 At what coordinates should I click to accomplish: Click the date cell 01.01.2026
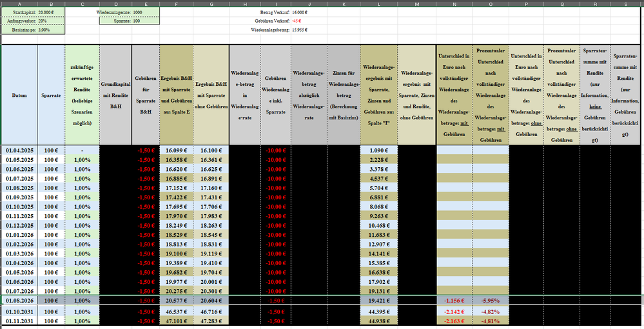(x=19, y=235)
